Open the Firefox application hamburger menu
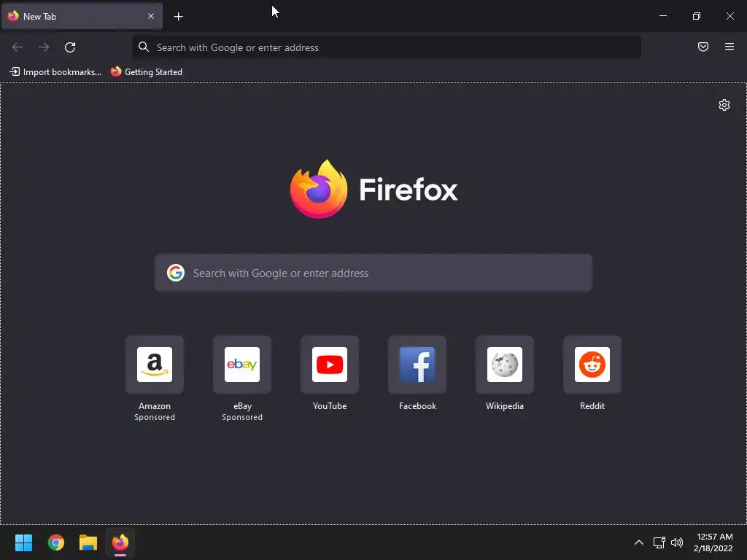The height and width of the screenshot is (560, 747). 729,47
